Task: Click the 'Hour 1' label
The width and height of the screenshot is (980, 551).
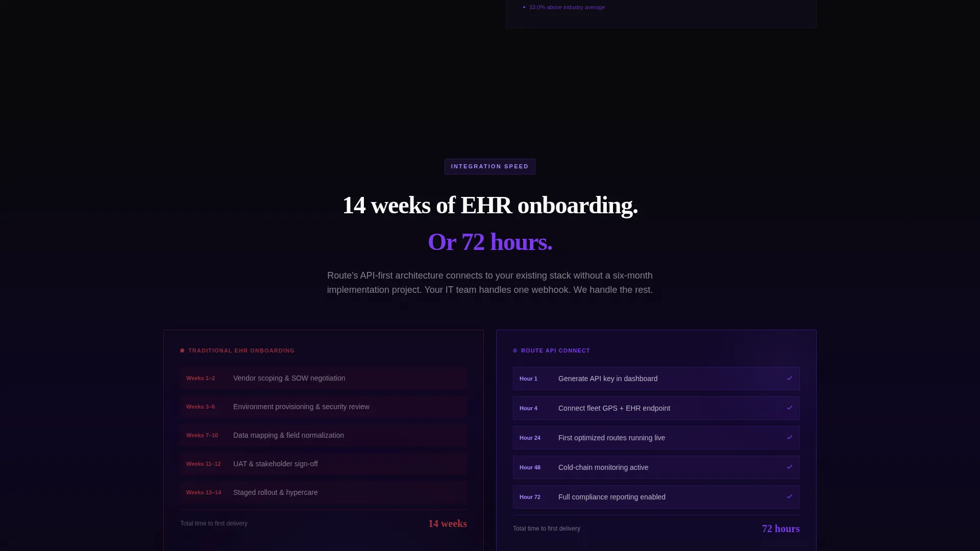Action: 528,379
